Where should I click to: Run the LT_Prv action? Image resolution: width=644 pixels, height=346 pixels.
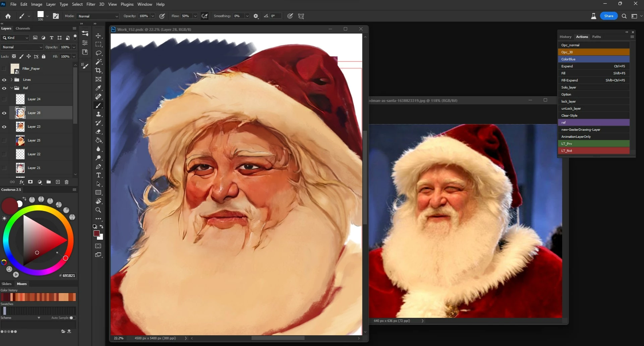click(x=594, y=144)
